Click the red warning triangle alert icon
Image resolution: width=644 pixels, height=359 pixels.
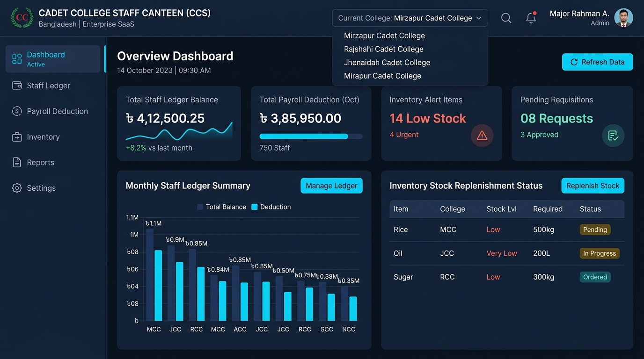pos(482,136)
